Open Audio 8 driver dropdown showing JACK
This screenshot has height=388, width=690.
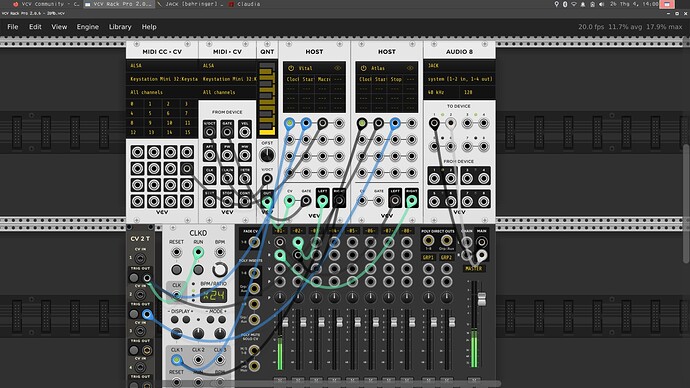459,66
